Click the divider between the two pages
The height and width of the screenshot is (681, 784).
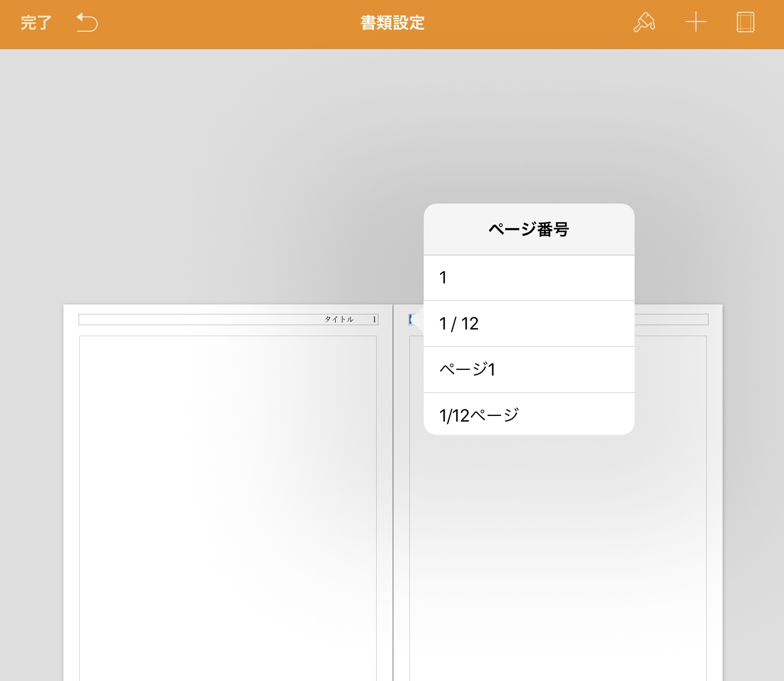pyautogui.click(x=393, y=491)
